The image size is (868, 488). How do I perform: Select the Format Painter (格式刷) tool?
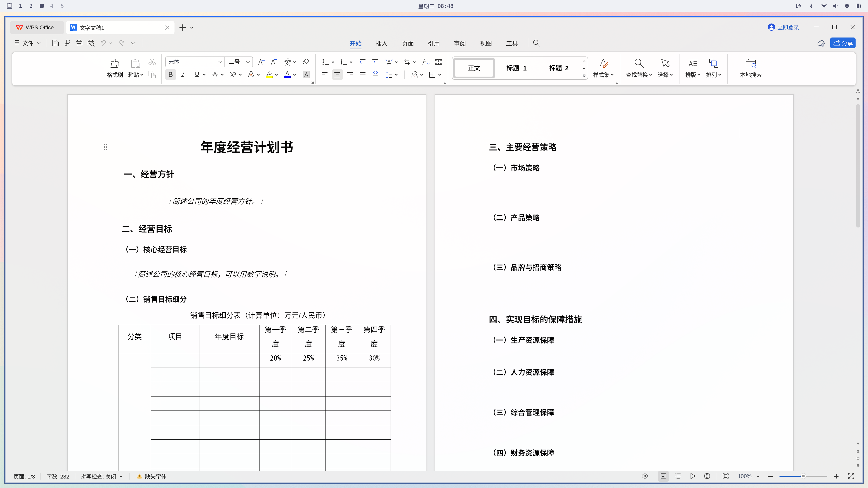click(x=115, y=68)
